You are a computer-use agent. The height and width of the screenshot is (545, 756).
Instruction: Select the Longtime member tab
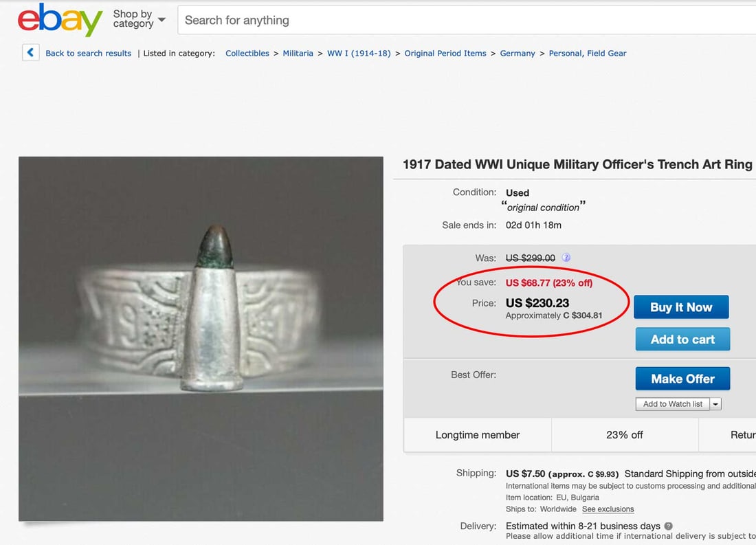[x=477, y=434]
